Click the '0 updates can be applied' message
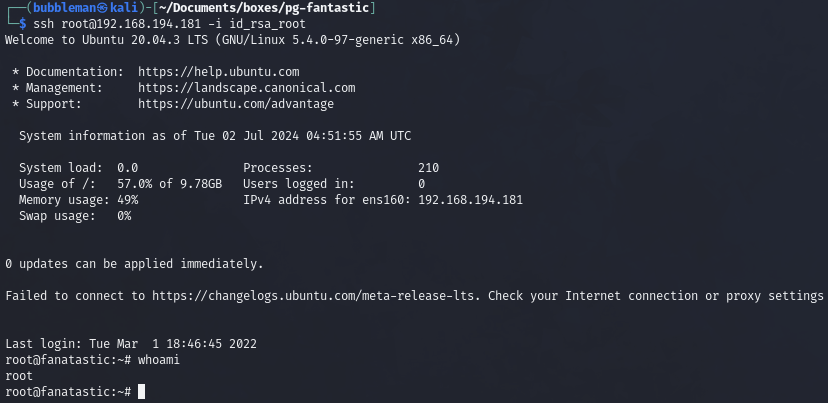828x403 pixels. [134, 264]
